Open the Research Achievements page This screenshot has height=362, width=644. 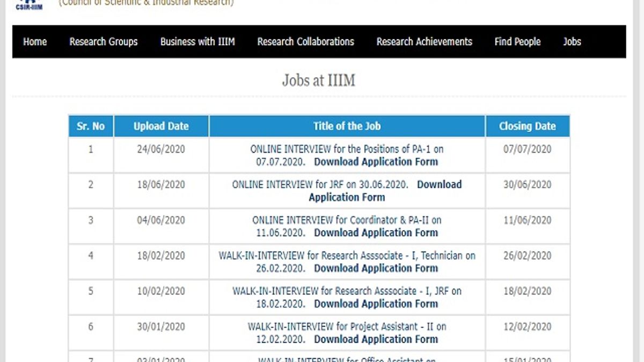(x=424, y=41)
